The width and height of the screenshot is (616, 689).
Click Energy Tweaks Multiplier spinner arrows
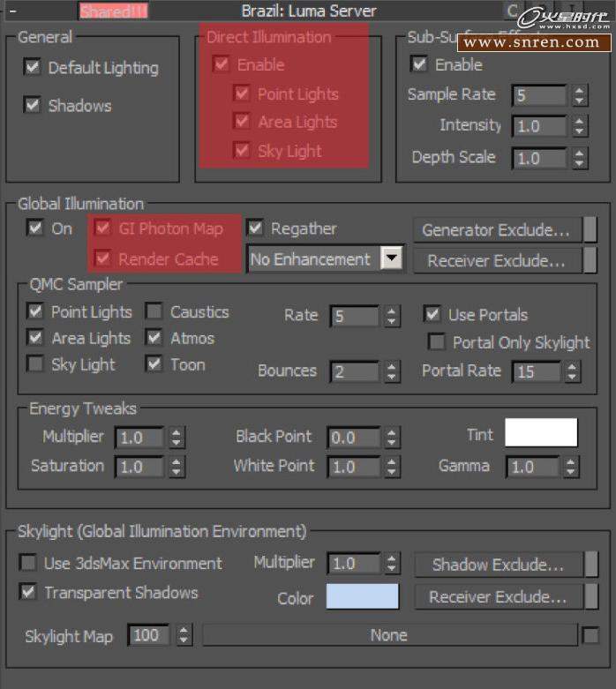pyautogui.click(x=177, y=438)
